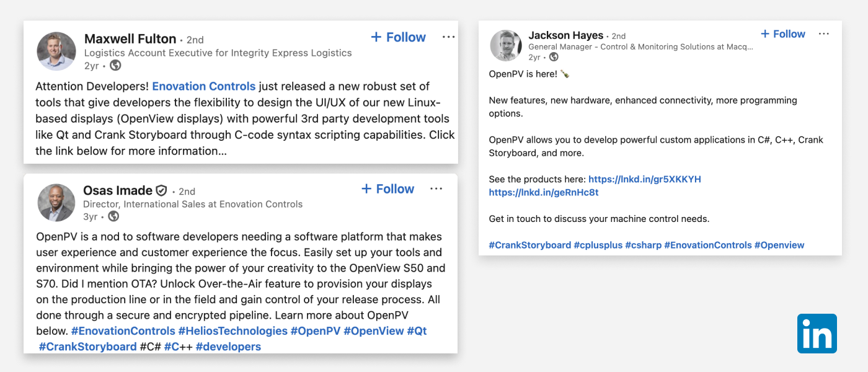The image size is (868, 372).
Task: Open the lnkd.in/geRnHc8t link
Action: (x=544, y=193)
